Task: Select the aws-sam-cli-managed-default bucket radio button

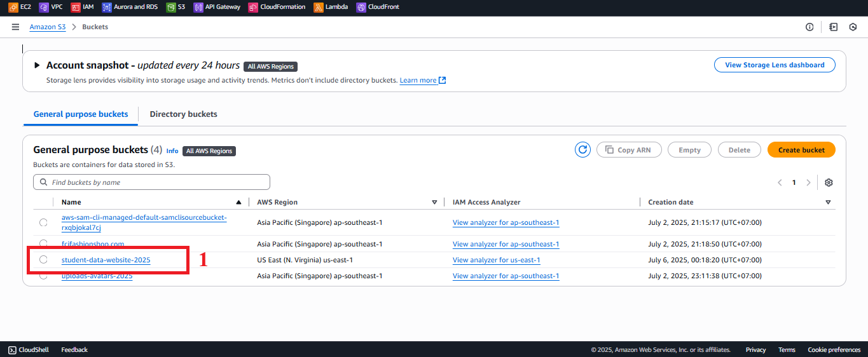Action: pyautogui.click(x=43, y=222)
